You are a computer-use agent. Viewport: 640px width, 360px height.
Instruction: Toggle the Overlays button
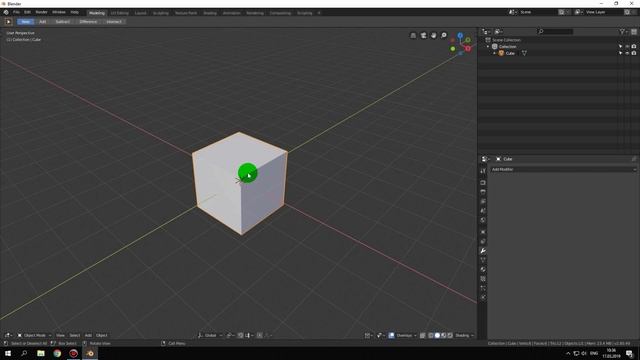[391, 336]
